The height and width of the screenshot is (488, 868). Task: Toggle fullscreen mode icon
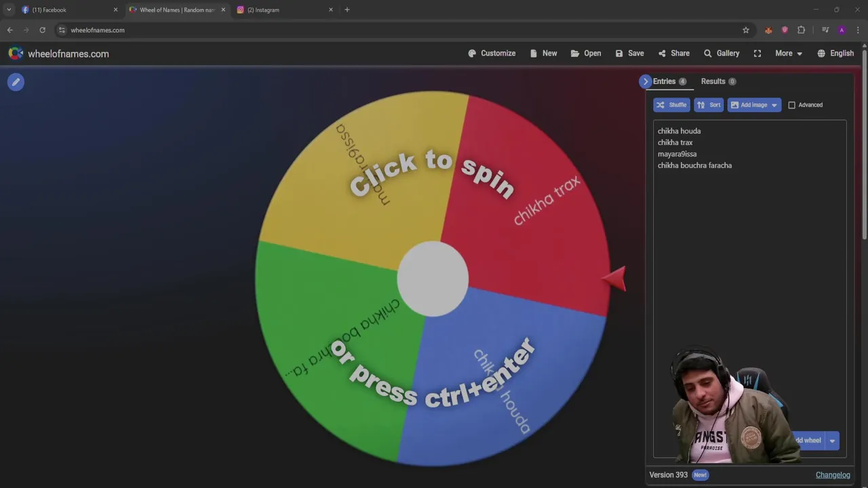[757, 54]
